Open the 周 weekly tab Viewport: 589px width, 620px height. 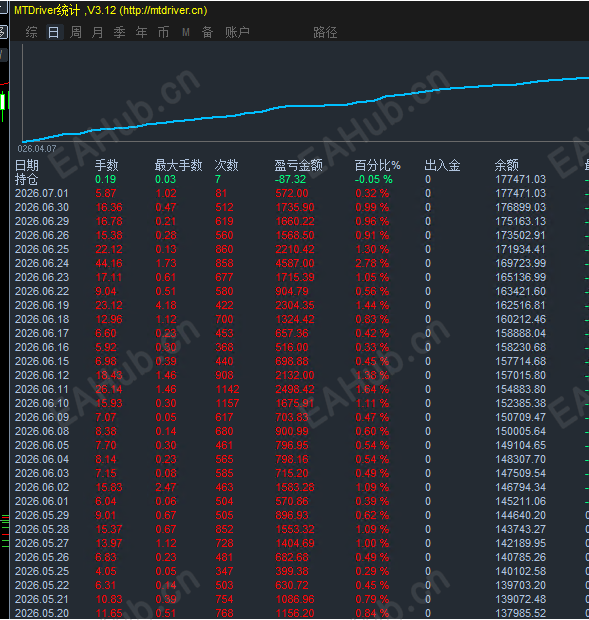click(x=76, y=32)
